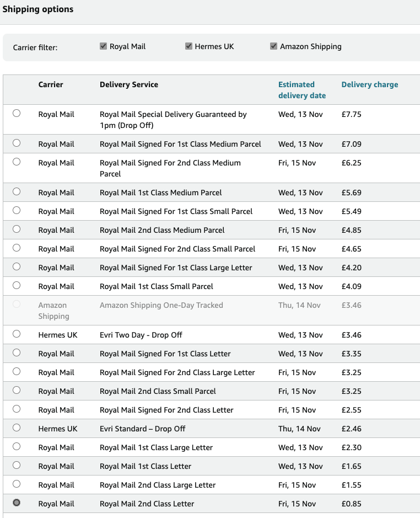This screenshot has height=518, width=420.
Task: Pick Signed For 2nd Class Small Parcel radio
Action: [17, 248]
